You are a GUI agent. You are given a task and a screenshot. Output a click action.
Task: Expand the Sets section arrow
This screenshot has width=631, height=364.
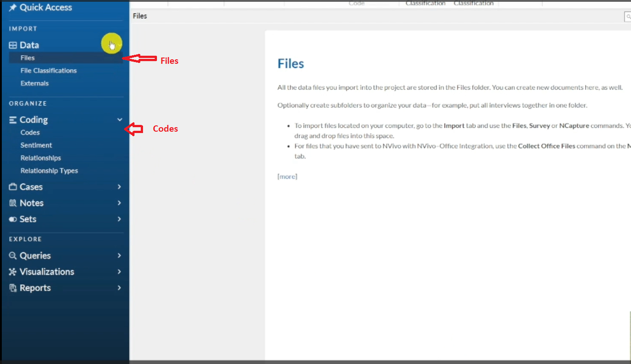pyautogui.click(x=120, y=219)
